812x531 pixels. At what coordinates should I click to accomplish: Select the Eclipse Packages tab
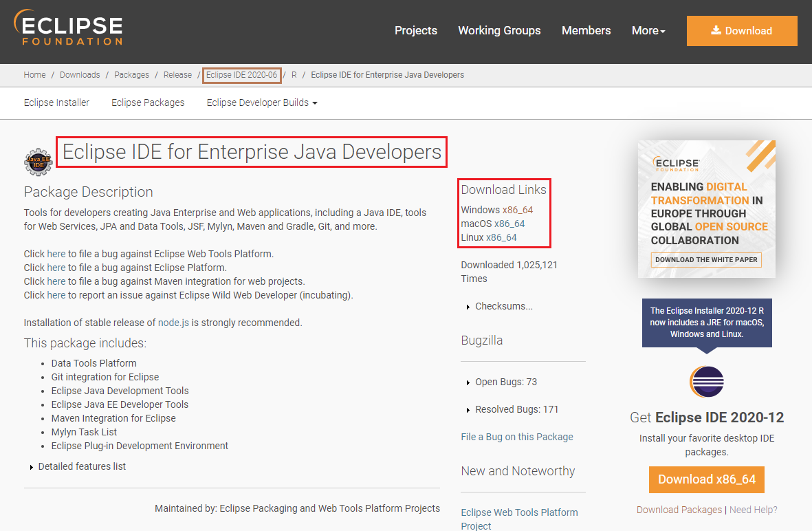point(148,102)
